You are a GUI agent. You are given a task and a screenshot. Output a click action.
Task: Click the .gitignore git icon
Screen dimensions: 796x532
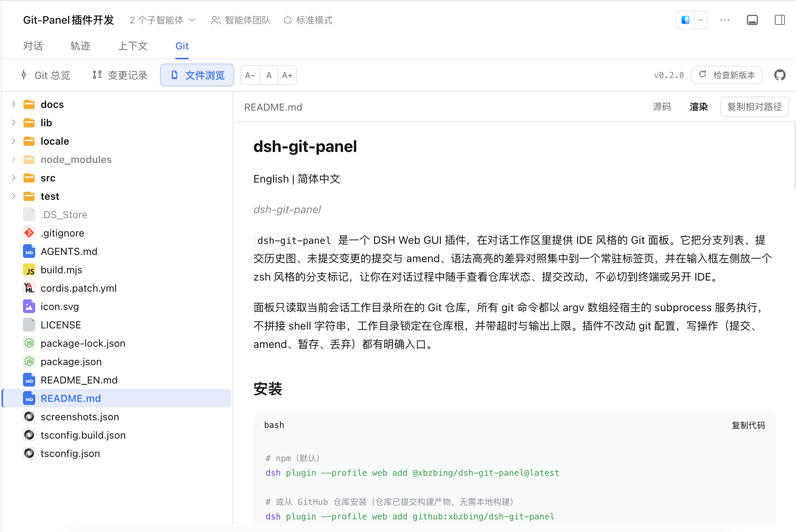[x=29, y=233]
